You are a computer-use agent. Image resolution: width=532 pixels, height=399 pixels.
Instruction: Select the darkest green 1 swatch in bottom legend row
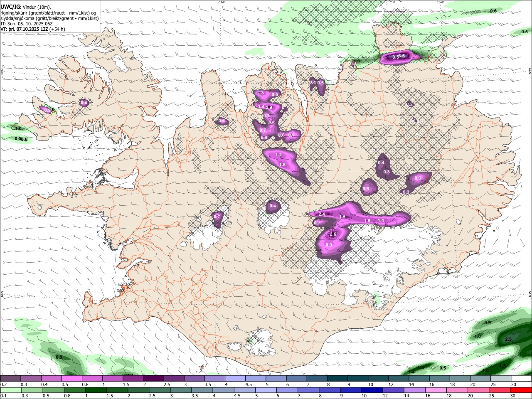(x=96, y=390)
